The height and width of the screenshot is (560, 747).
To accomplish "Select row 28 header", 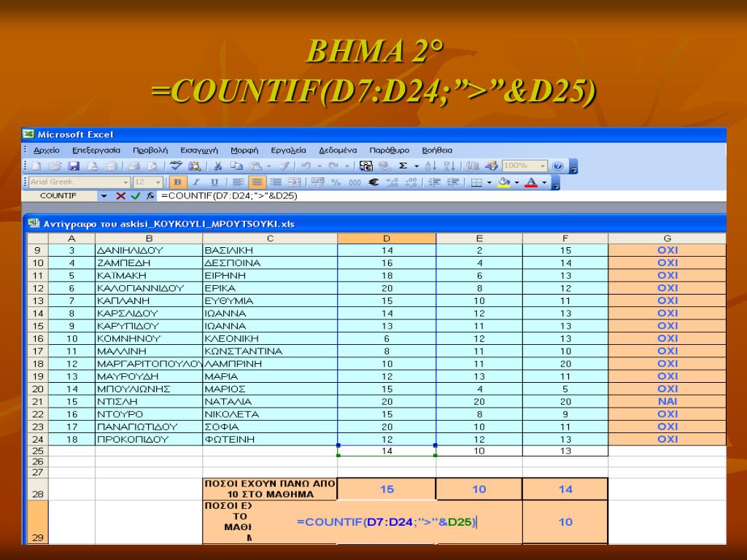I will click(38, 489).
